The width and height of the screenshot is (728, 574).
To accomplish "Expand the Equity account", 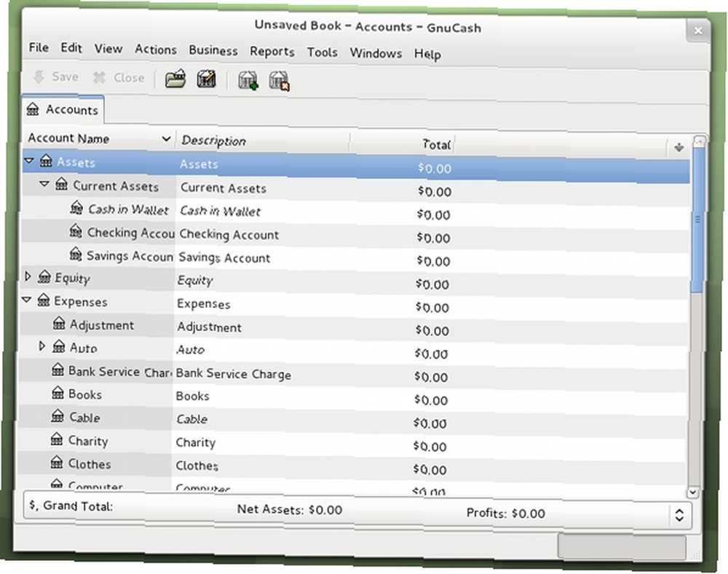I will 28,276.
